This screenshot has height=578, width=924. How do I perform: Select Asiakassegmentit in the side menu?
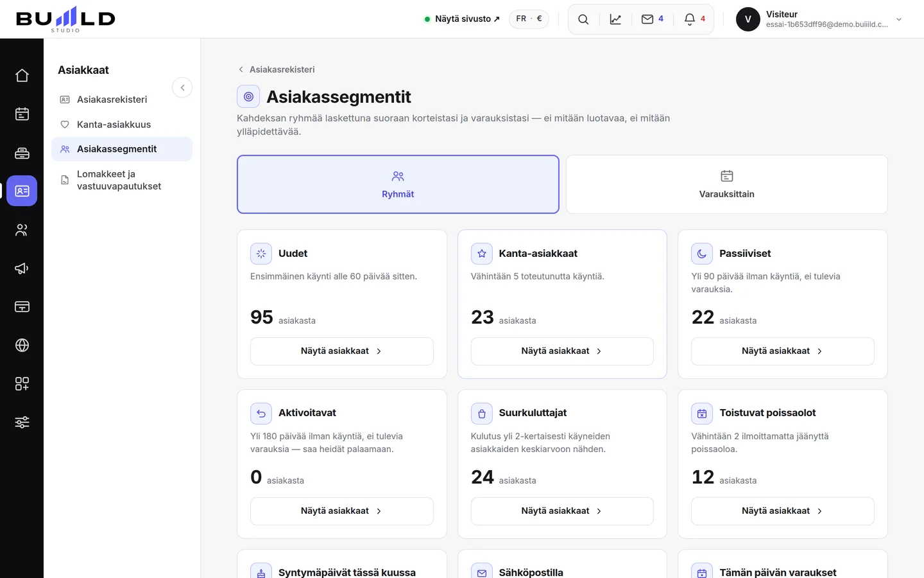point(122,149)
